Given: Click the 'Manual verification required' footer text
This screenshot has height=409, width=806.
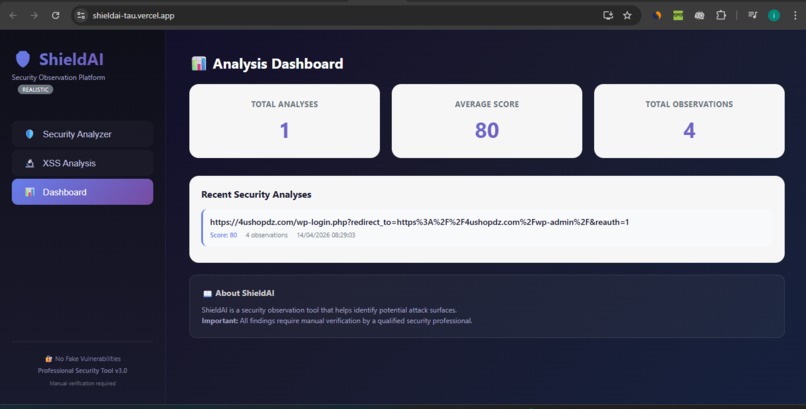Looking at the screenshot, I should [82, 383].
